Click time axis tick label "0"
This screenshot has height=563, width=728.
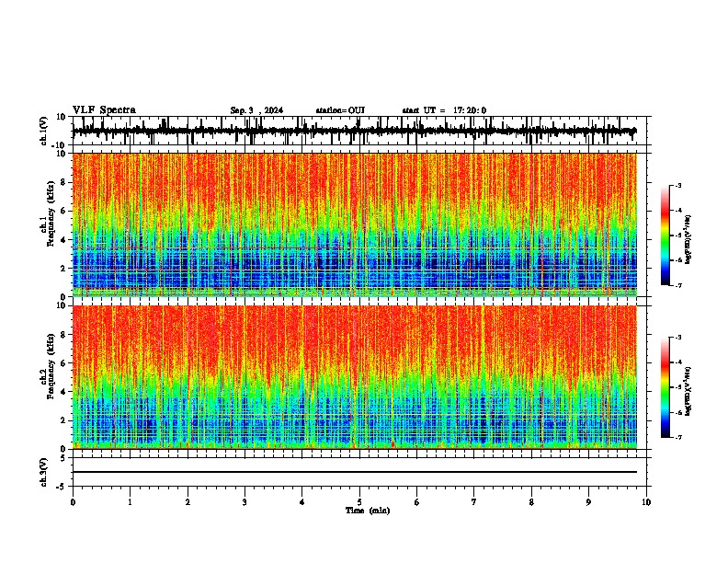[73, 502]
